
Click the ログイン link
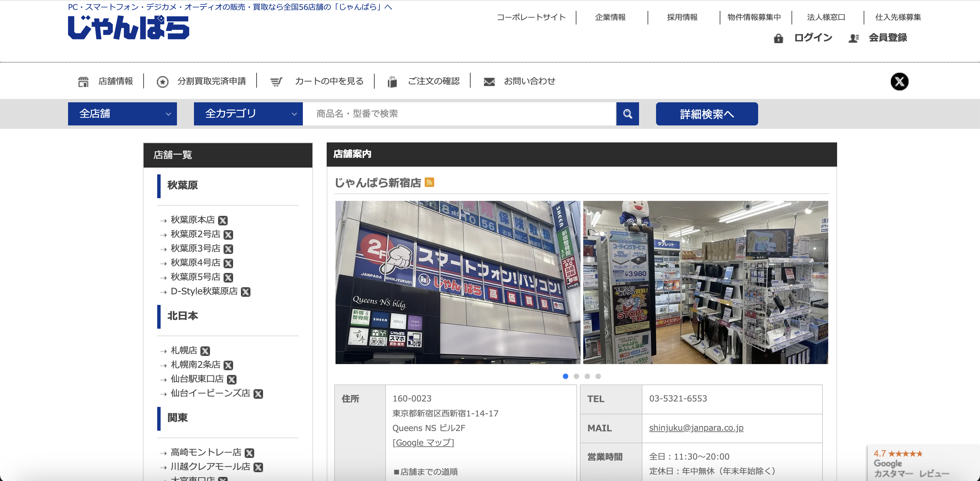pyautogui.click(x=813, y=38)
